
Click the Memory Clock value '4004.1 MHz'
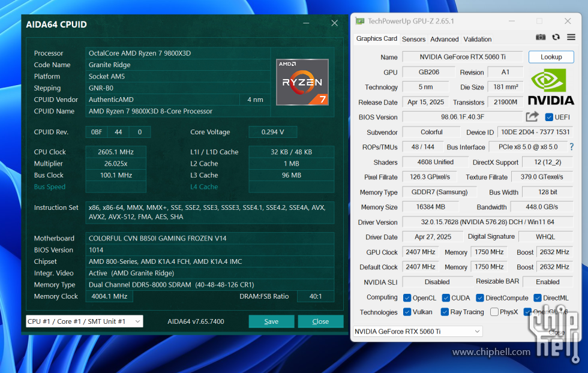pyautogui.click(x=109, y=296)
